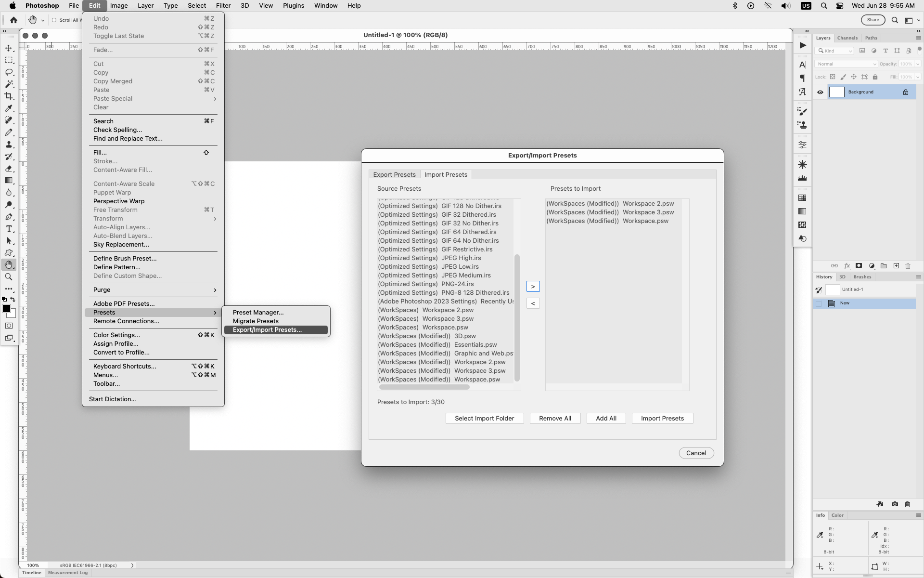Image resolution: width=924 pixels, height=578 pixels.
Task: Select Workspace 2.psw in Presets to Import
Action: [x=610, y=204]
